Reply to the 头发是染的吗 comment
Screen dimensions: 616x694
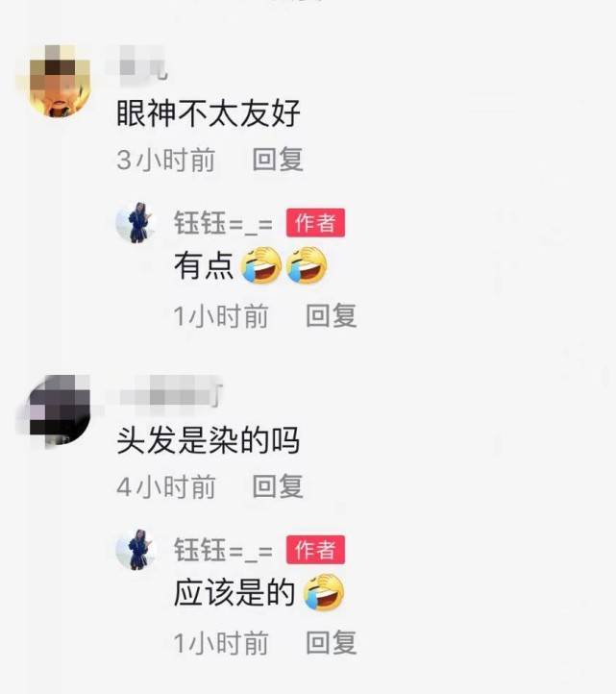click(278, 486)
